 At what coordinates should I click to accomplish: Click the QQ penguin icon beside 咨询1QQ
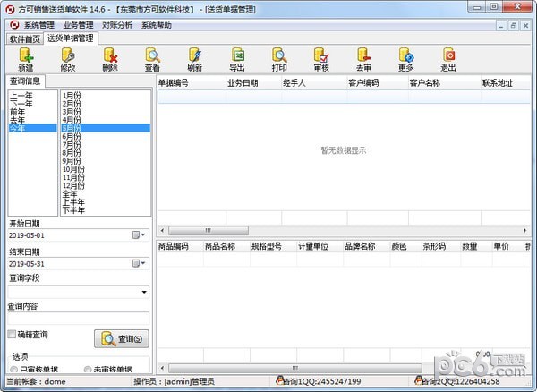pyautogui.click(x=280, y=380)
